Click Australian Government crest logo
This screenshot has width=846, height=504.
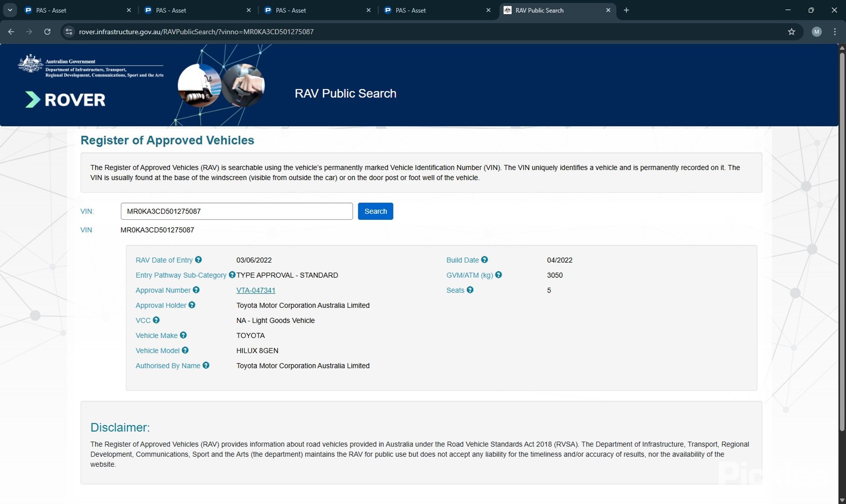click(x=30, y=63)
